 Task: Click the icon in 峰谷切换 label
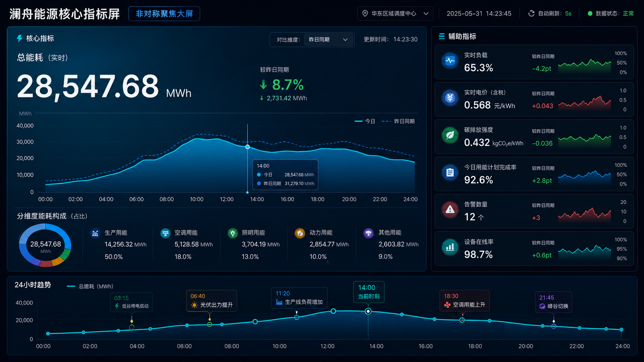[542, 306]
